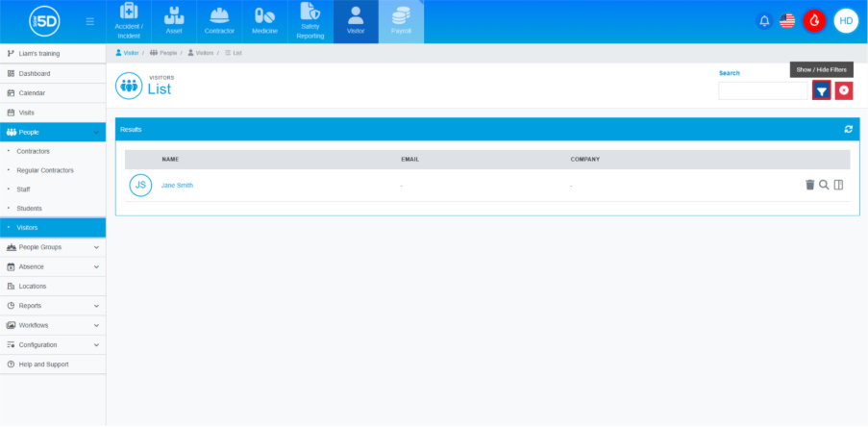Open the Accident / Incident module tab
Viewport: 868px width, 427px height.
(128, 21)
